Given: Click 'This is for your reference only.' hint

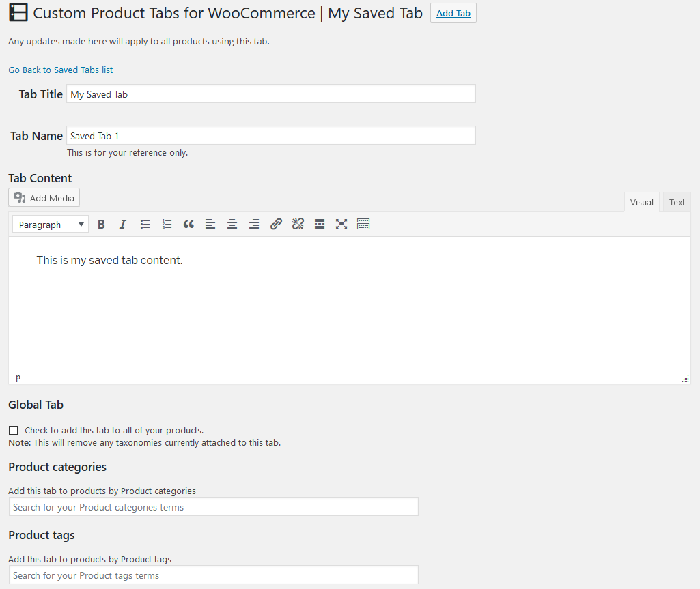Looking at the screenshot, I should [x=127, y=153].
